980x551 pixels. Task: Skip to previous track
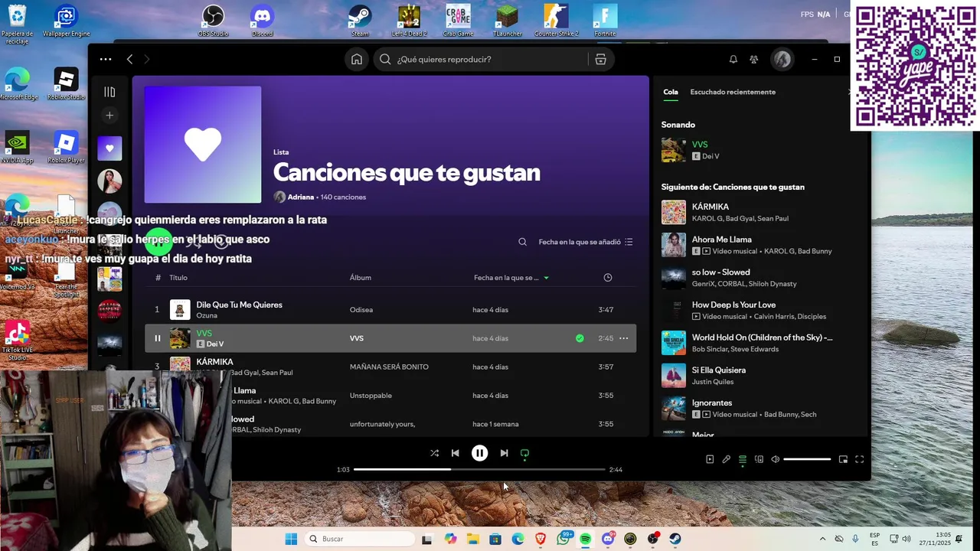tap(455, 453)
